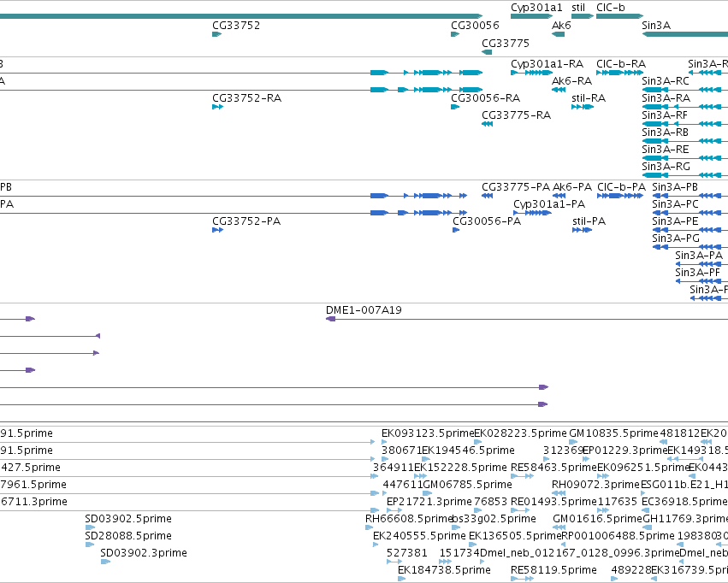This screenshot has height=583, width=728.
Task: Select protein CG30056-PA
Action: tap(456, 230)
